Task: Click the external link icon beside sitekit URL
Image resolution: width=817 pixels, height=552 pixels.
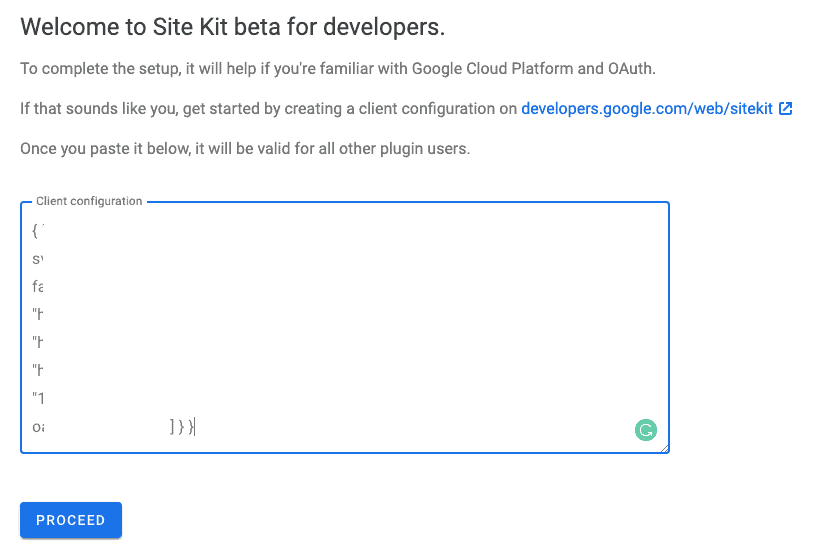Action: (785, 108)
